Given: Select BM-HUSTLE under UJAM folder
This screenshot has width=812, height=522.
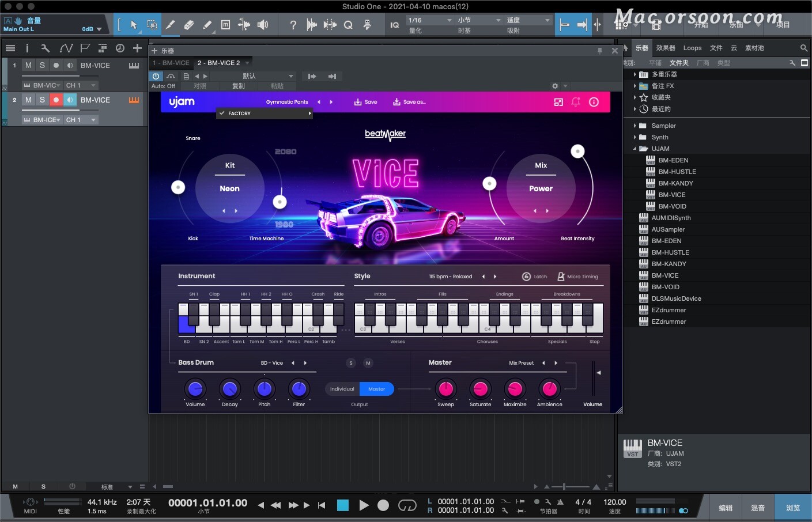Looking at the screenshot, I should (x=677, y=172).
